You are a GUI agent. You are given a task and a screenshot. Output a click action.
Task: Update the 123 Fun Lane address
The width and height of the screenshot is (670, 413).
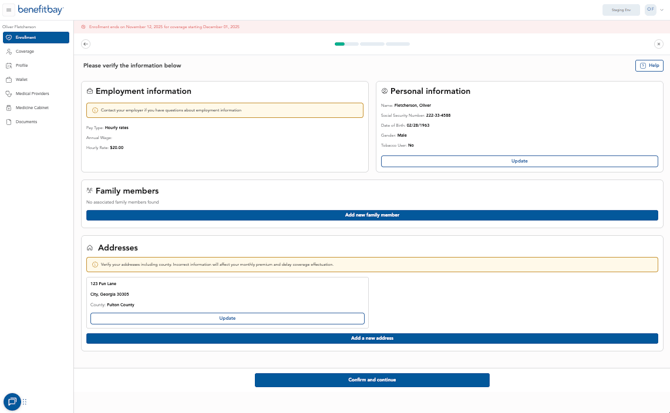tap(227, 318)
